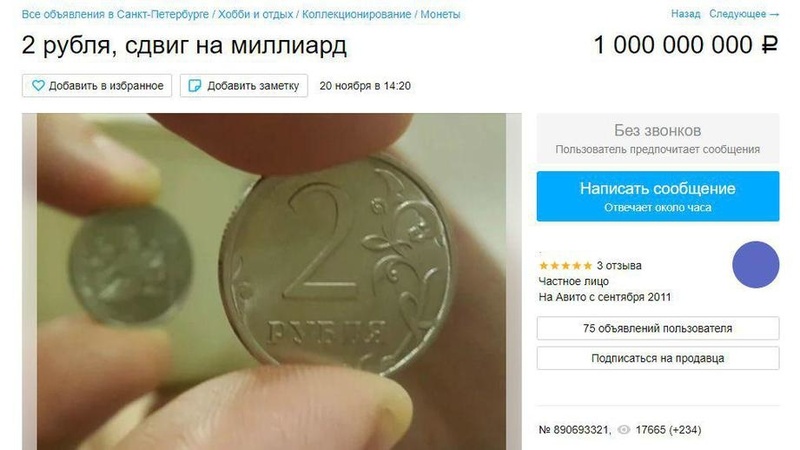The height and width of the screenshot is (450, 800).
Task: Go to Коллекционирование breadcrumb
Action: [x=357, y=14]
